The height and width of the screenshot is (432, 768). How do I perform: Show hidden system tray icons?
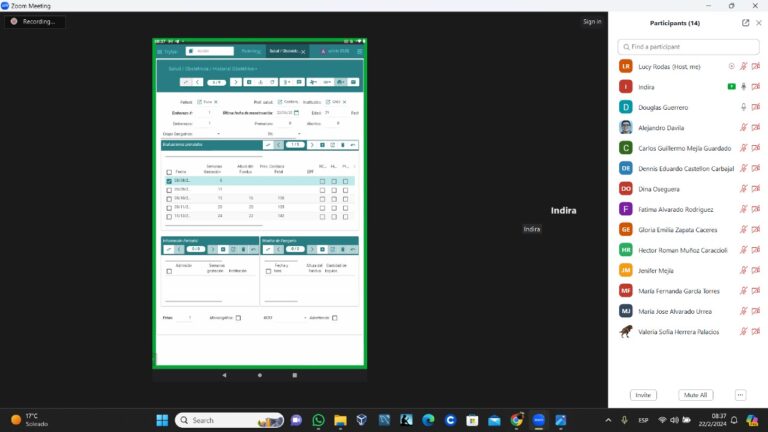[x=608, y=420]
